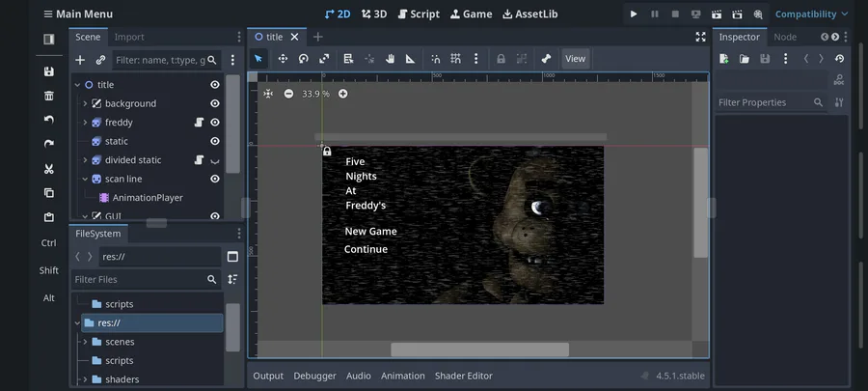Click Add Child Node plus button
Viewport: 868px width, 391px height.
[80, 60]
